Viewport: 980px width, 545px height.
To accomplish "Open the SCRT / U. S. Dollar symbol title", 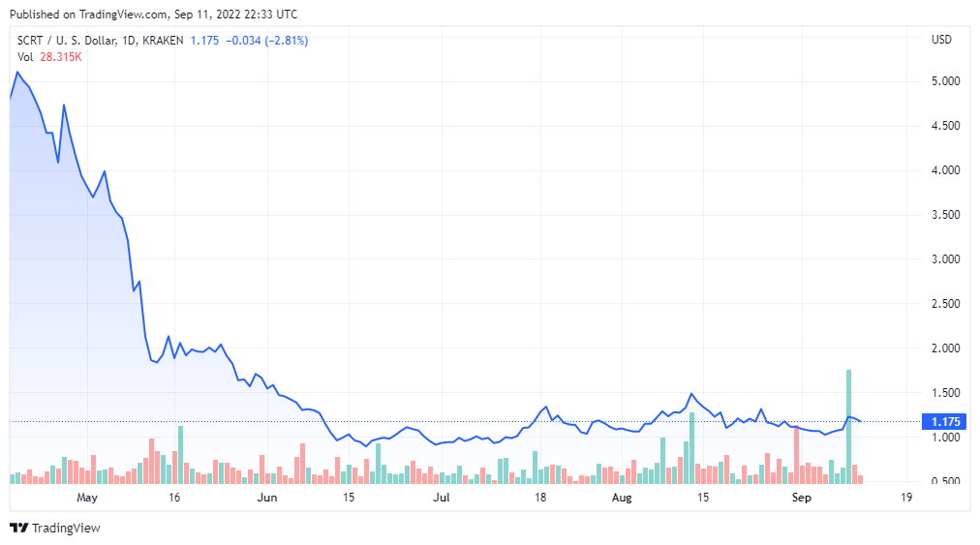I will click(74, 40).
